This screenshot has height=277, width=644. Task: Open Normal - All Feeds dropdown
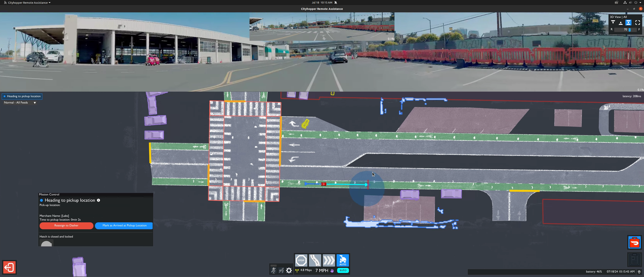pos(20,103)
